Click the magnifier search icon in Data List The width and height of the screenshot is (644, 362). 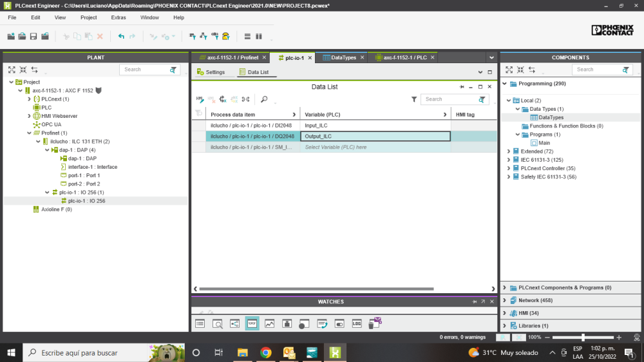[264, 99]
